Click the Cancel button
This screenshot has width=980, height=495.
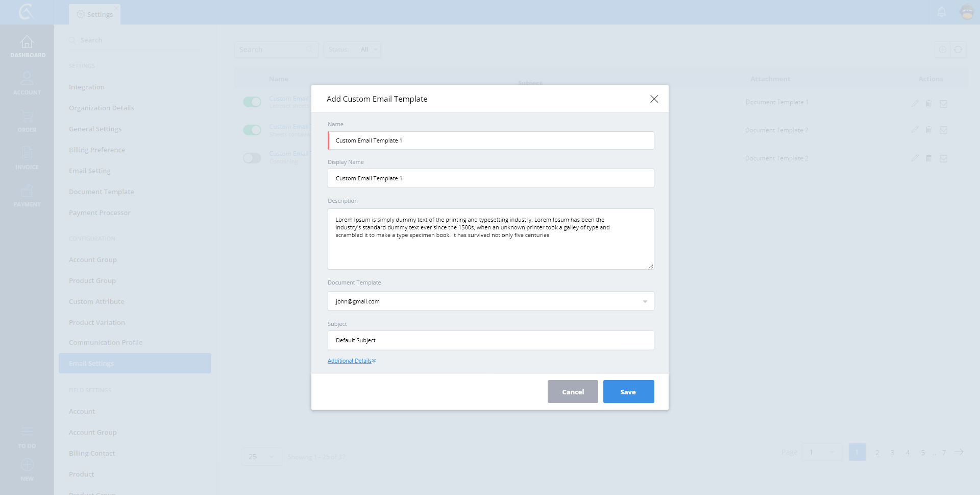point(573,392)
